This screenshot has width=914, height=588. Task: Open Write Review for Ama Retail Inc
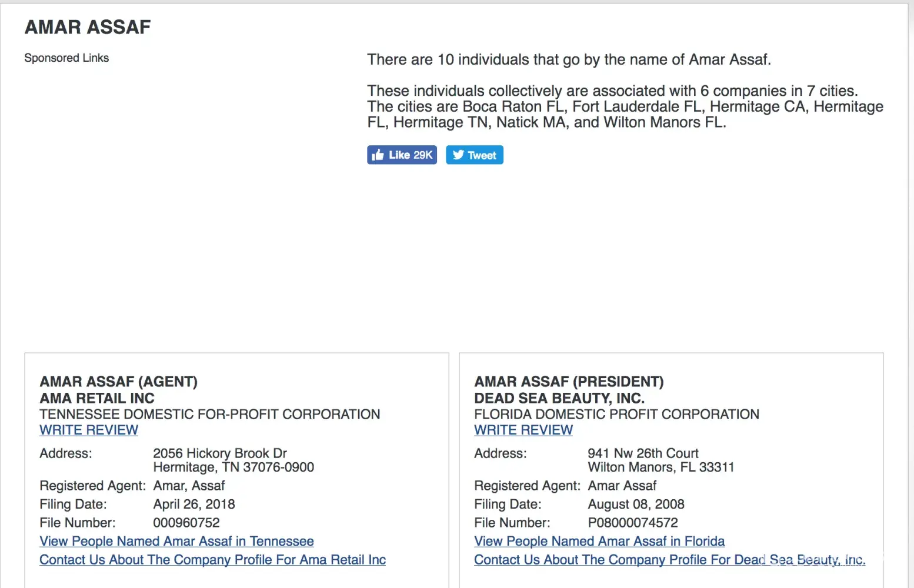[x=89, y=430]
